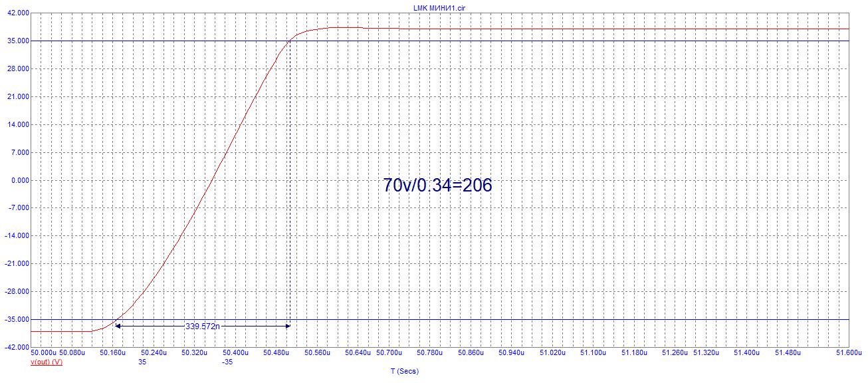Click the 50.940u time axis label
This screenshot has height=383, width=868.
tap(512, 353)
